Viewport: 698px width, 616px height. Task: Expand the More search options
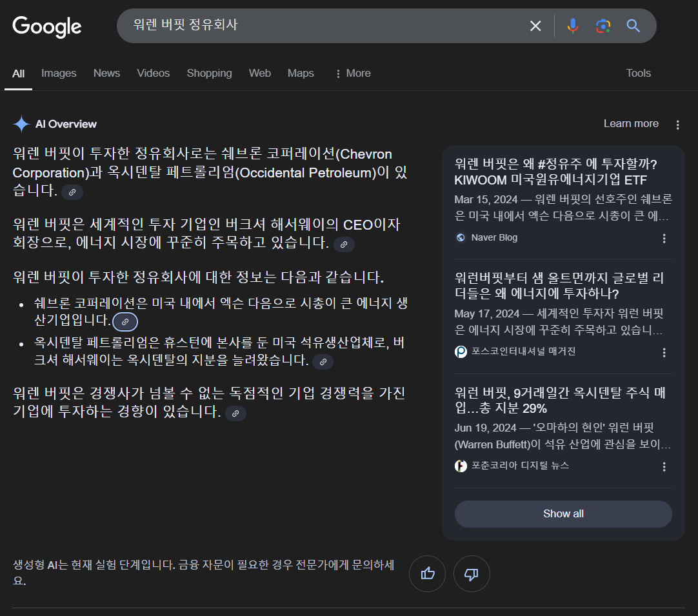(x=353, y=74)
